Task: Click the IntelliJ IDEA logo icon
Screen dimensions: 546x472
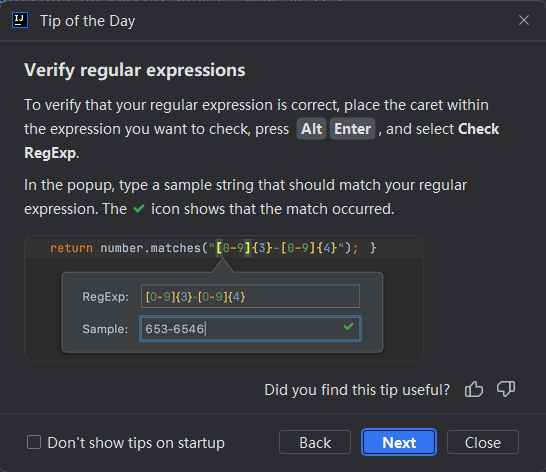Action: (x=20, y=20)
